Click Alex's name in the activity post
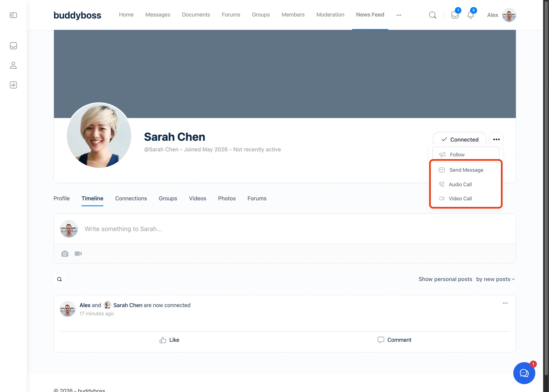Viewport: 549px width, 392px height. coord(85,305)
